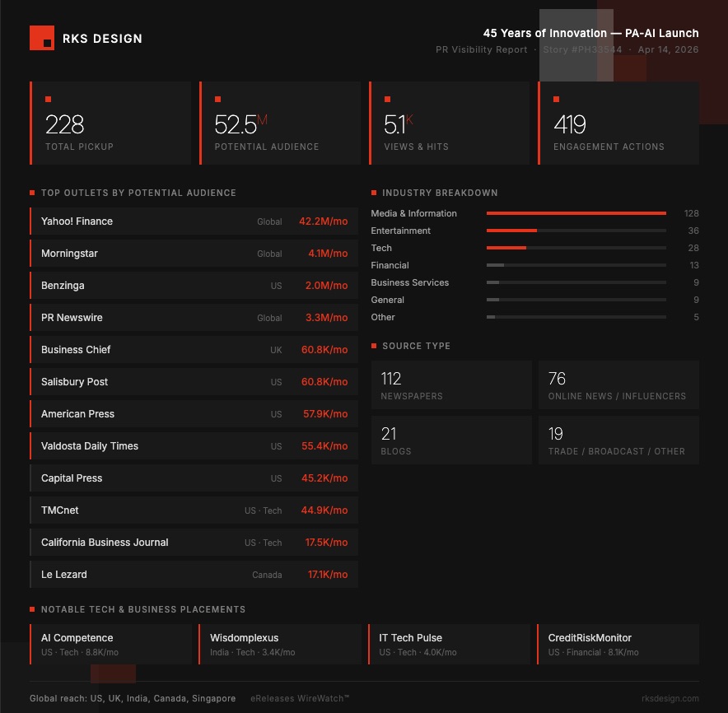The height and width of the screenshot is (713, 728).
Task: Open the AI Competence placement card
Action: 110,645
